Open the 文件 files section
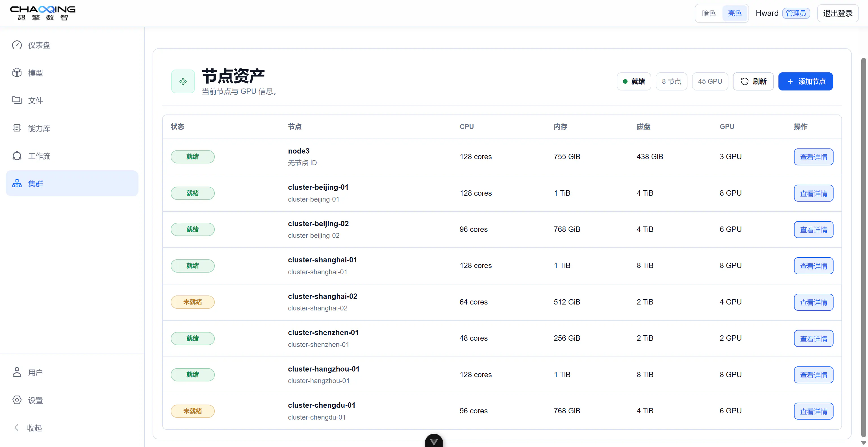The height and width of the screenshot is (447, 868). (72, 100)
